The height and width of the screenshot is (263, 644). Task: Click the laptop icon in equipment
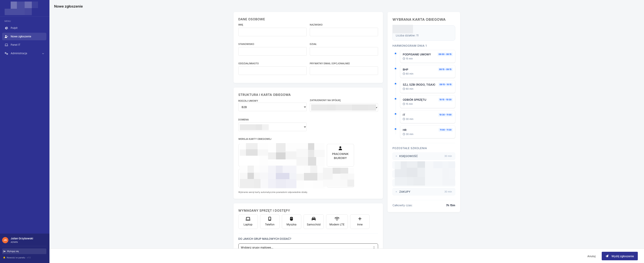tap(248, 219)
